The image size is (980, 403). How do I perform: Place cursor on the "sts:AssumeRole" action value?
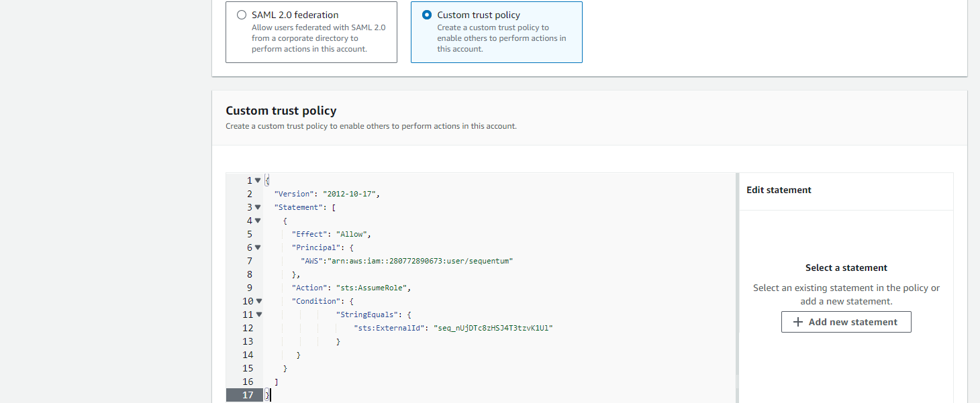(x=373, y=288)
